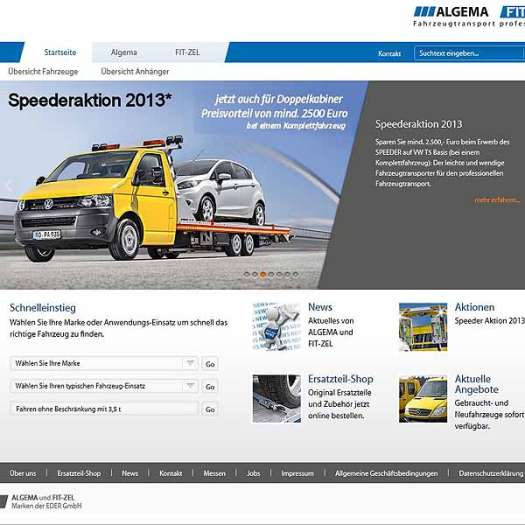Open Ersatzteil-Shop in the footer bar
The height and width of the screenshot is (525, 525).
click(x=79, y=473)
